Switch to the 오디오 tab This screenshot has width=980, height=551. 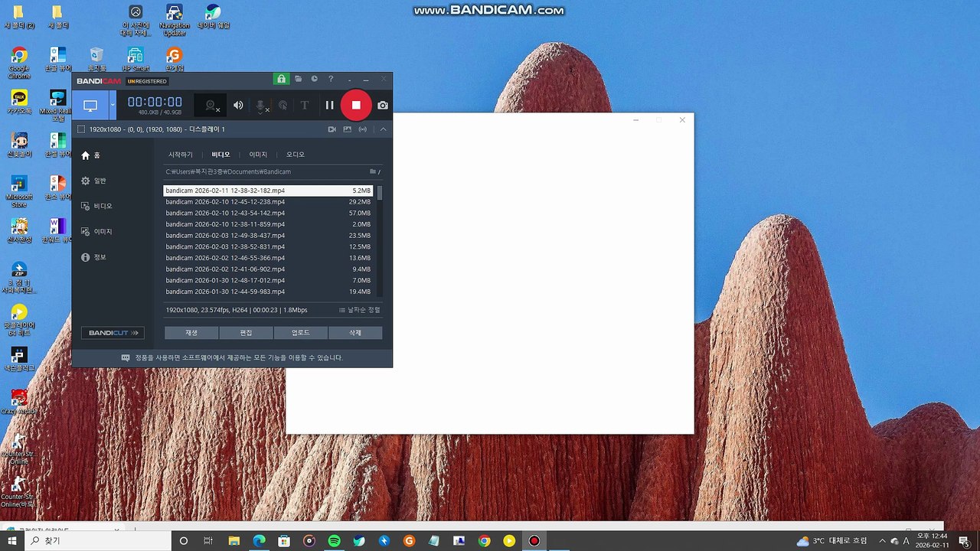[x=296, y=155]
